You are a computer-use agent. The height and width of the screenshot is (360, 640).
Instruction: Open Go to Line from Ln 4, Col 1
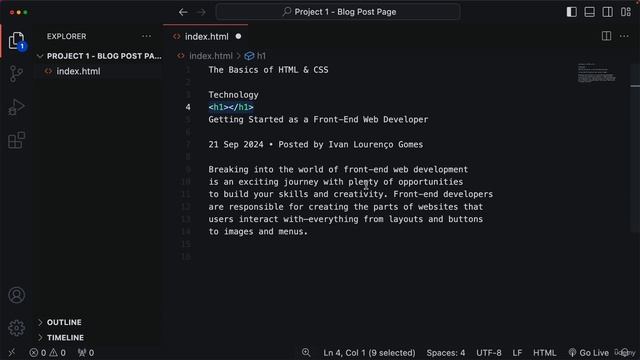pyautogui.click(x=369, y=353)
